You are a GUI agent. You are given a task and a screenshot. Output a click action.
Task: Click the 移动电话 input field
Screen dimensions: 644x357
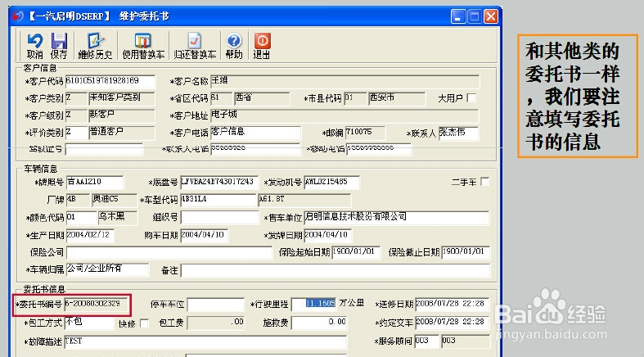click(x=379, y=149)
